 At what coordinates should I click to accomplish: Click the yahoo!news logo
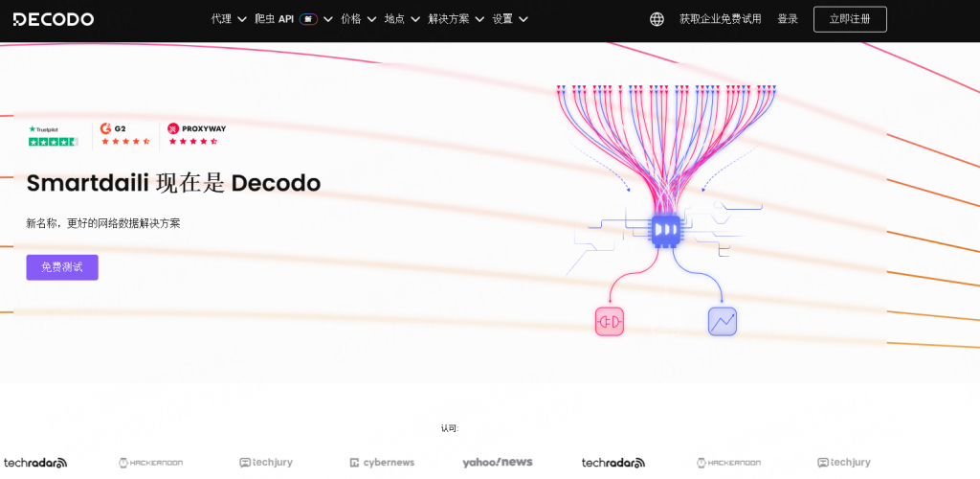pyautogui.click(x=498, y=462)
